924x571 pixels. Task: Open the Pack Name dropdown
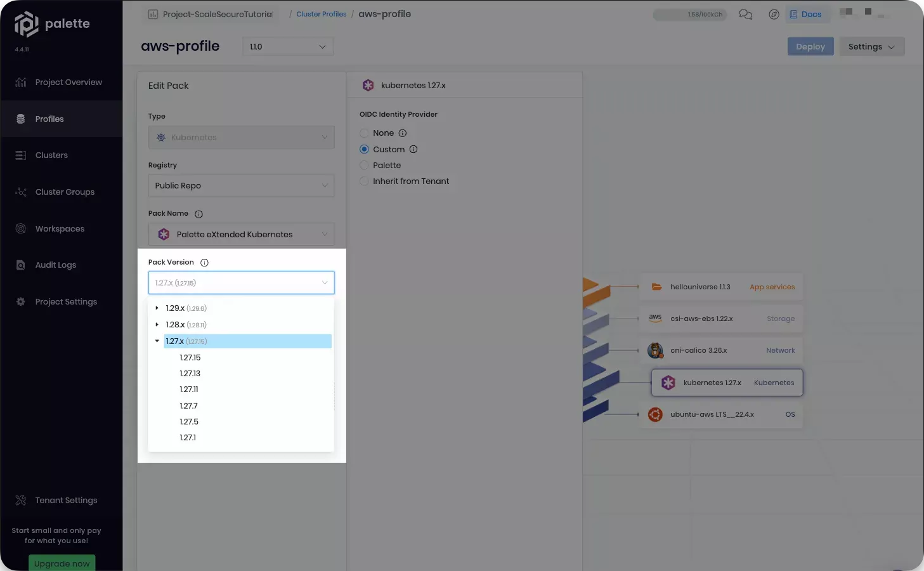point(241,234)
